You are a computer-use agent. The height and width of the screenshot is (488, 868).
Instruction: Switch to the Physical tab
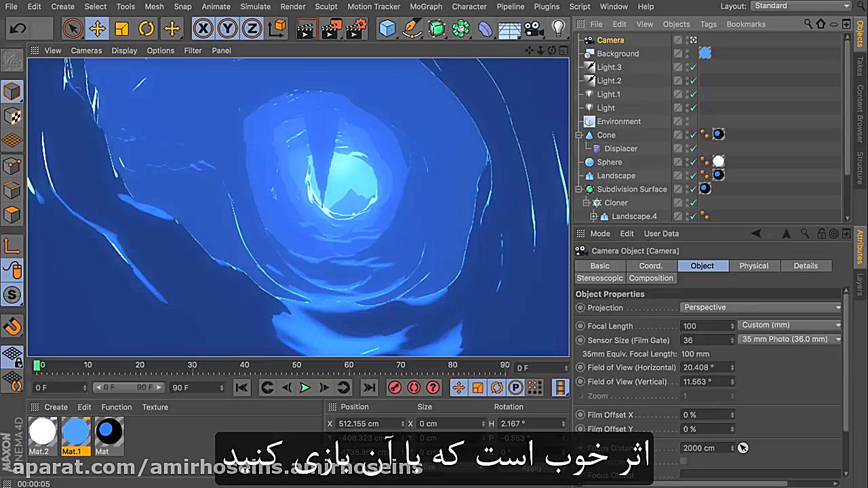pos(753,266)
